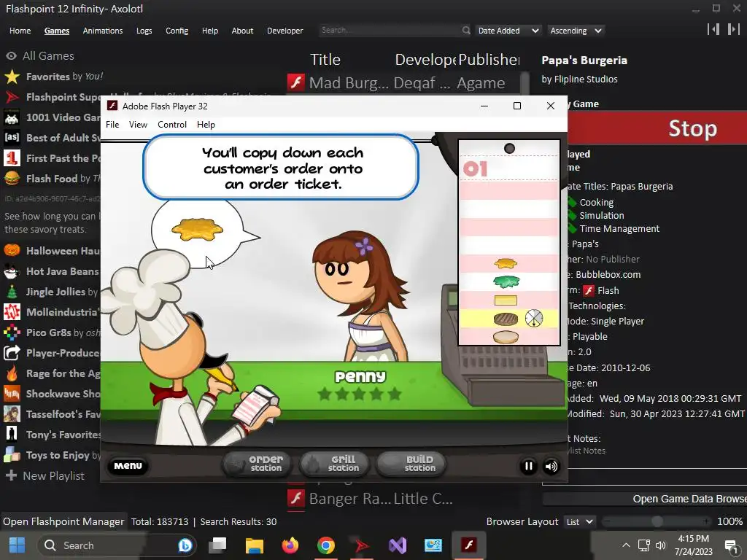Click the search magnifier icon in Flashpoint

[466, 31]
